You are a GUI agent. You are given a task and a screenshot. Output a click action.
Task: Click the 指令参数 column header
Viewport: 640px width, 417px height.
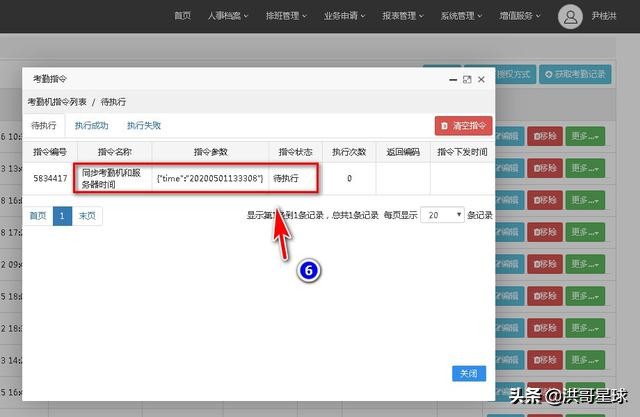[211, 152]
